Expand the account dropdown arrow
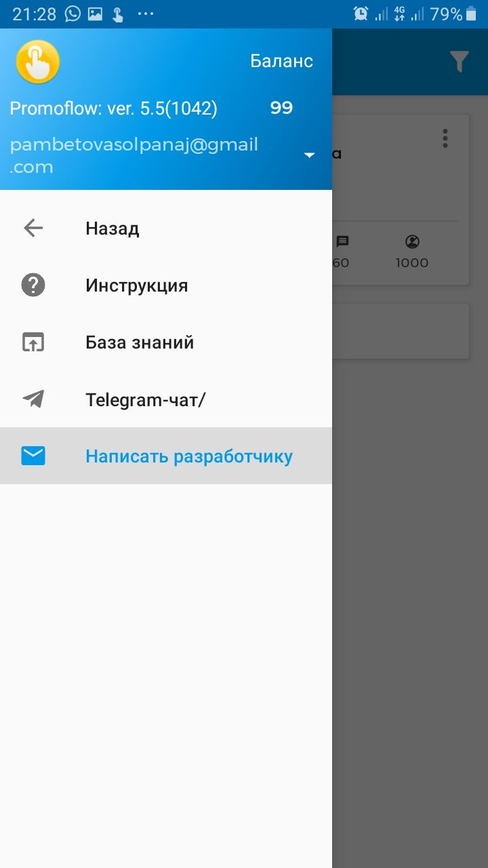The width and height of the screenshot is (488, 868). point(310,155)
